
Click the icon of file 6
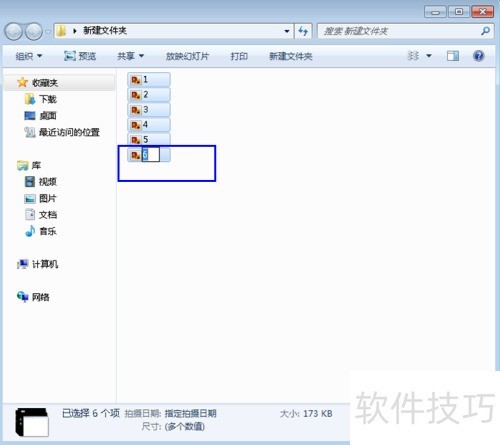point(135,155)
